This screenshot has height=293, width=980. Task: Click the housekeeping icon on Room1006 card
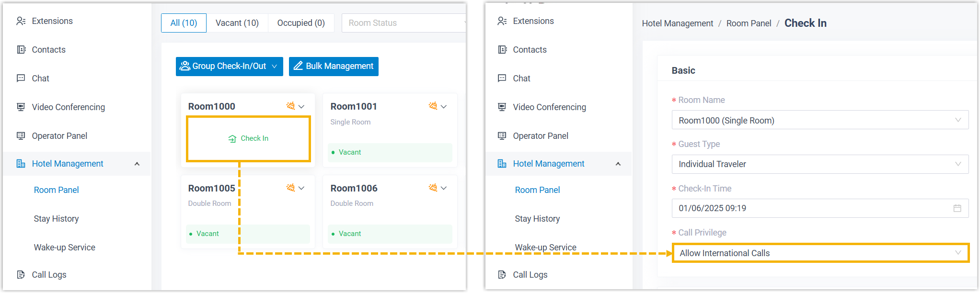click(x=433, y=188)
